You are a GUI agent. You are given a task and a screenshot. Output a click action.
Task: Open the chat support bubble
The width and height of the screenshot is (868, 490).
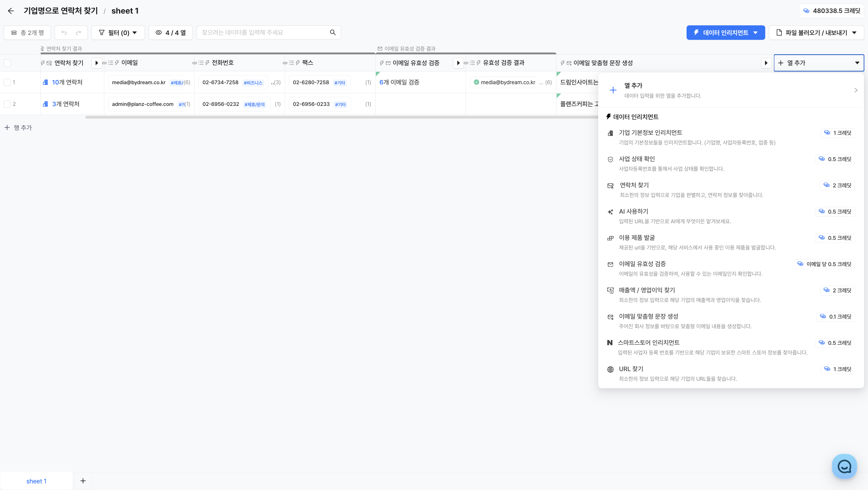tap(844, 466)
